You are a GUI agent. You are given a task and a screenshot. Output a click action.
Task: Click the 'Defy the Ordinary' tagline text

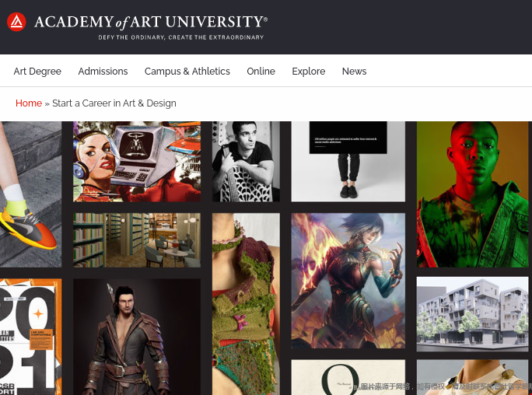(181, 37)
